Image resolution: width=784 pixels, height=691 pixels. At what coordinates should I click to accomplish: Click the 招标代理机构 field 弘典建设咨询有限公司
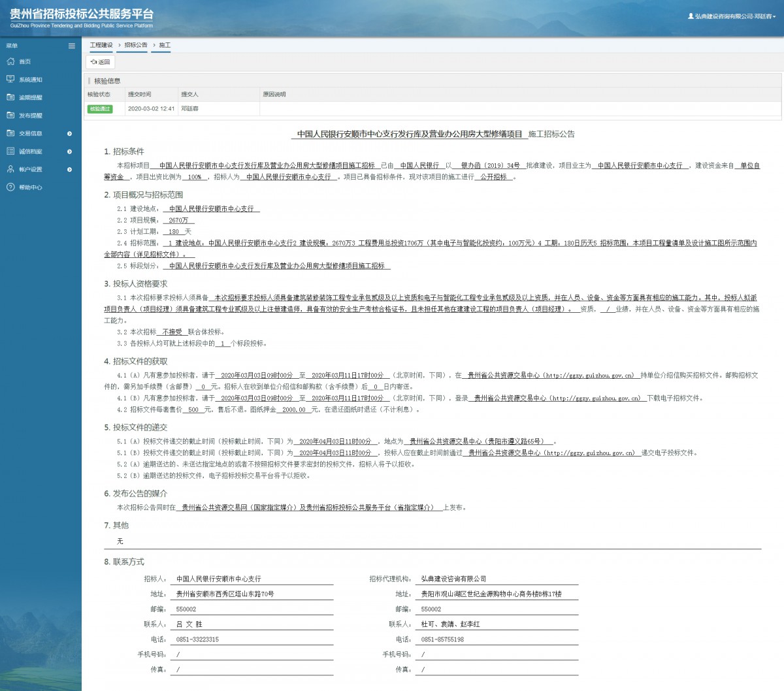point(453,579)
